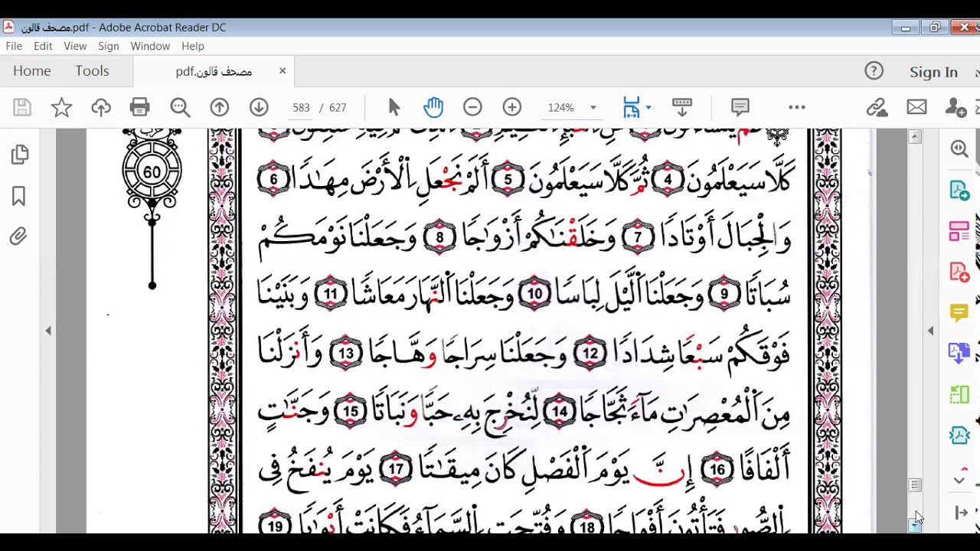Add the star bookmark to this document

[61, 108]
